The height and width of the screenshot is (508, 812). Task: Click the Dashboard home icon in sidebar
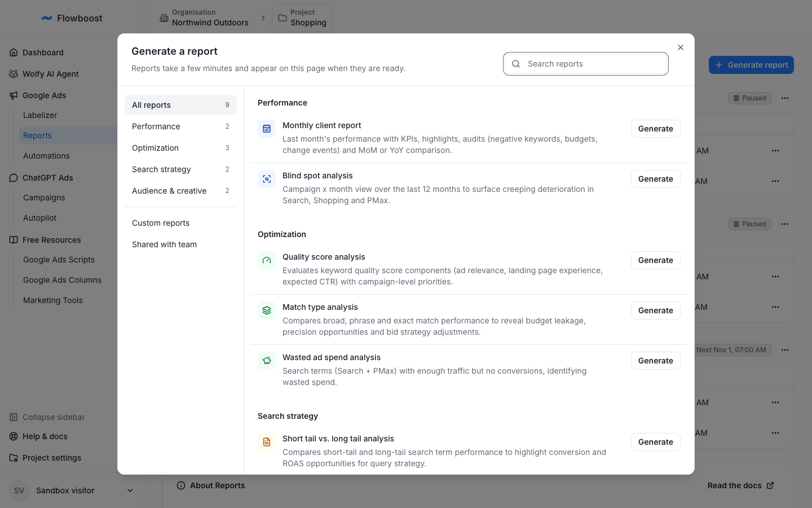coord(14,52)
